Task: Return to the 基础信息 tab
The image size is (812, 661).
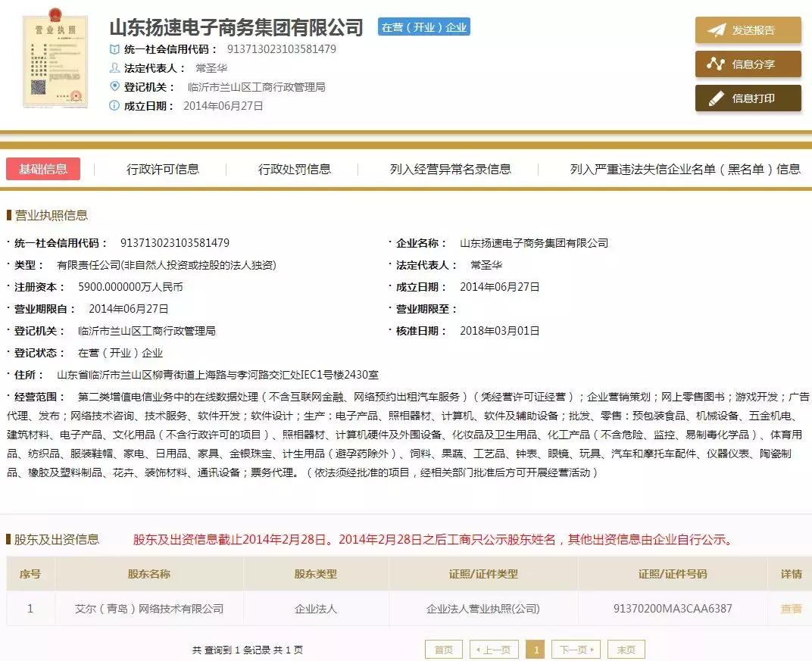Action: [42, 169]
